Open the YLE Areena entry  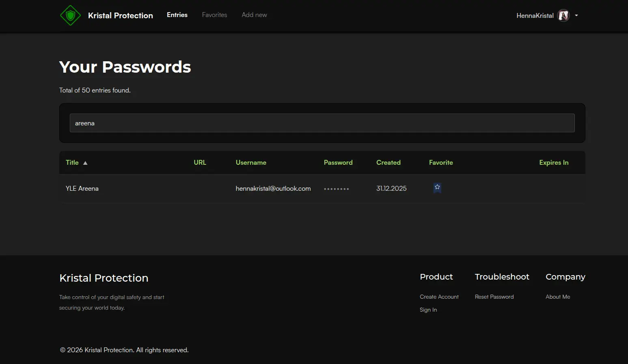tap(82, 188)
